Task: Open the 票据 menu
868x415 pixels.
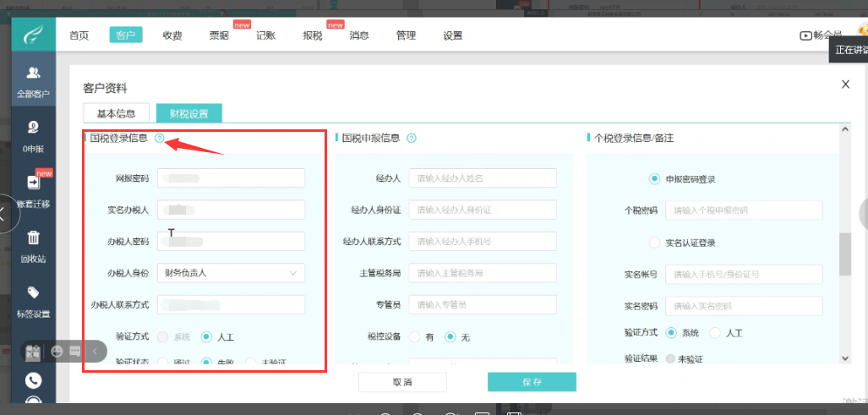Action: [219, 35]
